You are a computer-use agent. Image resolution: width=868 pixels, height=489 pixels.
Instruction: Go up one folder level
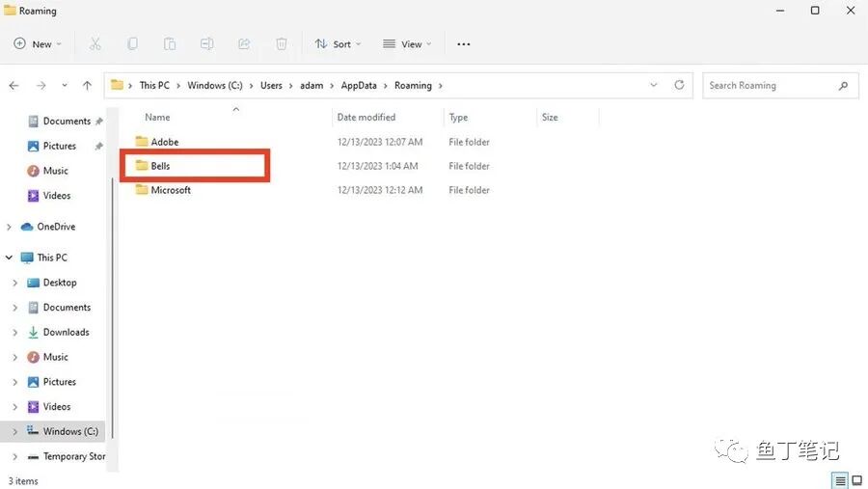pos(87,85)
